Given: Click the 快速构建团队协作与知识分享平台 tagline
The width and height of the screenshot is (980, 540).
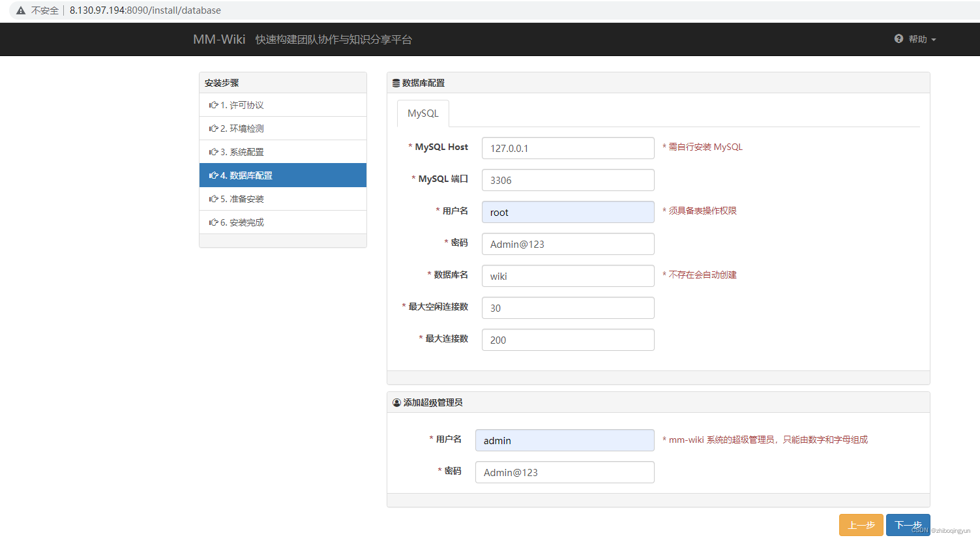Looking at the screenshot, I should pos(334,39).
